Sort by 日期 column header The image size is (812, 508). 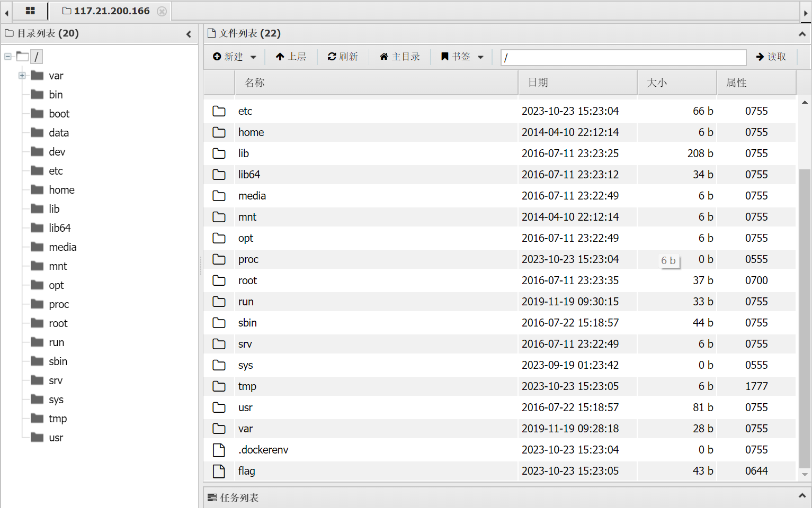pos(577,83)
